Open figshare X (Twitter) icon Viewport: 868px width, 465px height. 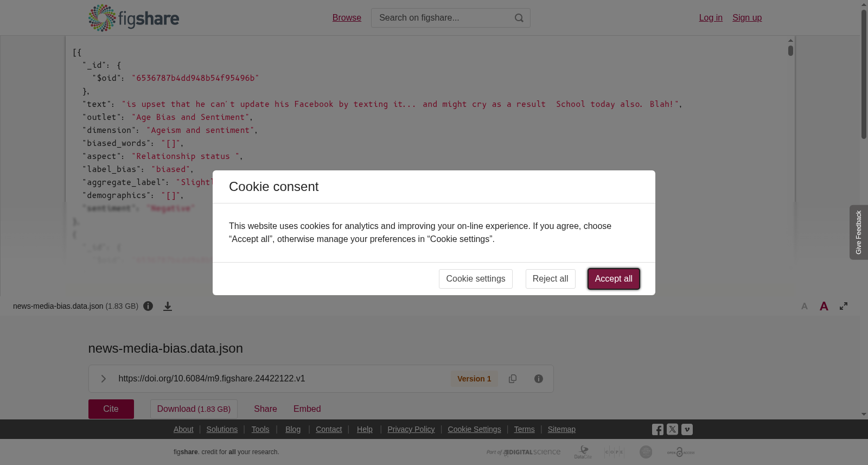672,429
